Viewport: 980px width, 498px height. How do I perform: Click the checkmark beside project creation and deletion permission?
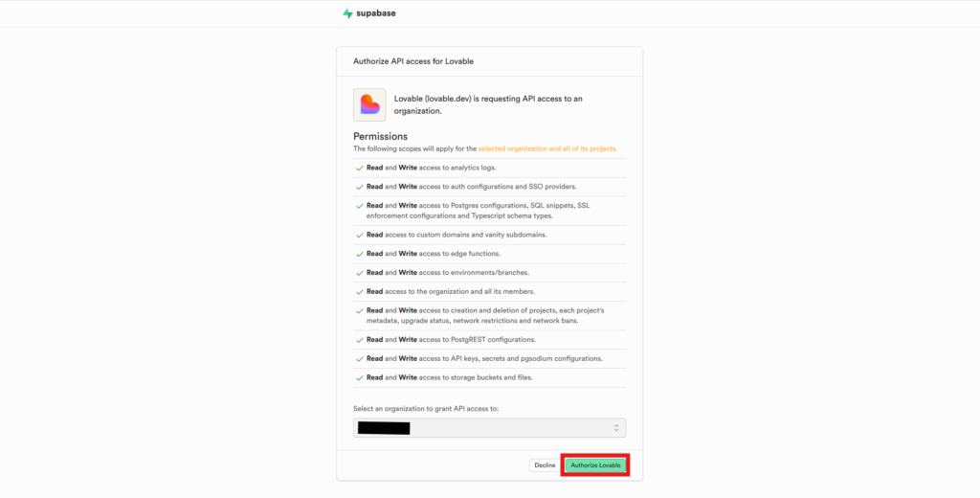pyautogui.click(x=360, y=311)
